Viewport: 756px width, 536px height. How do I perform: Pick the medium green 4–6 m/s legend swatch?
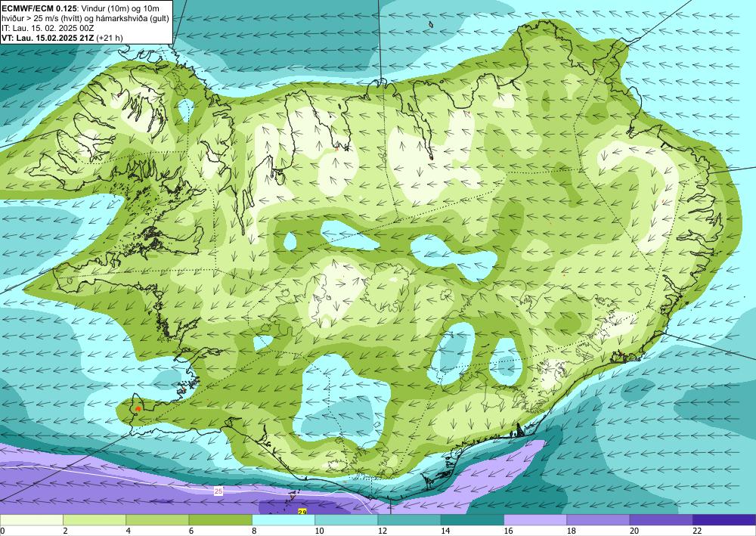tap(157, 519)
